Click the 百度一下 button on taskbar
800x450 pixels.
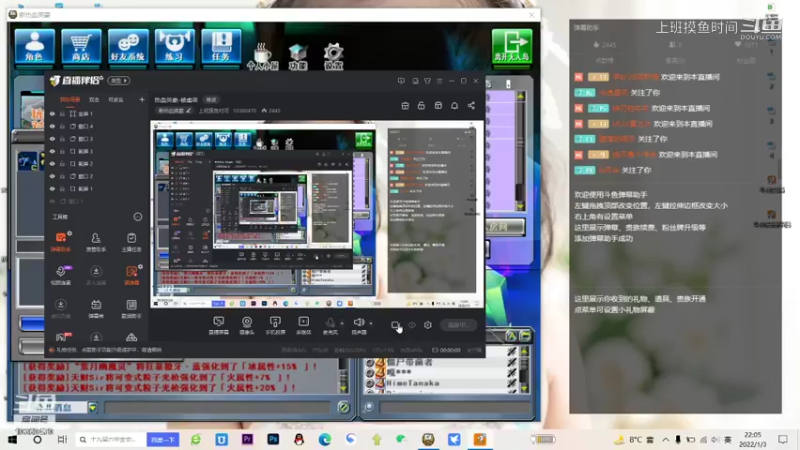[163, 439]
